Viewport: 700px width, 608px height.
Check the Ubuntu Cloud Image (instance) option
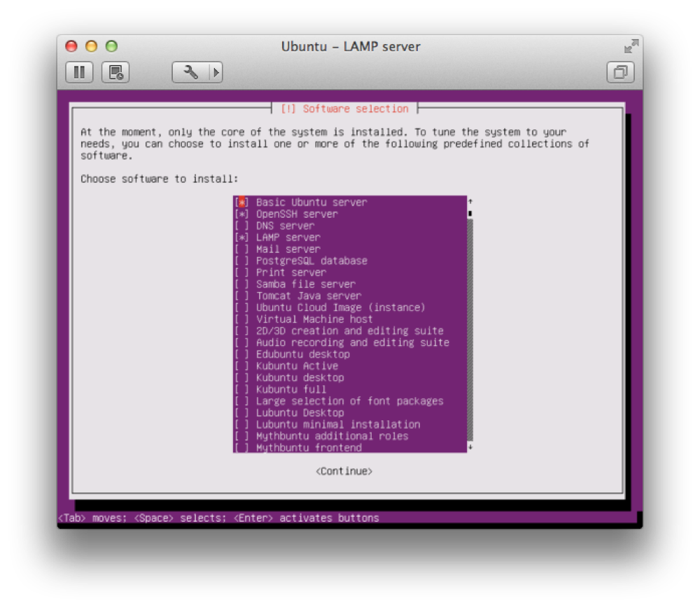(242, 308)
